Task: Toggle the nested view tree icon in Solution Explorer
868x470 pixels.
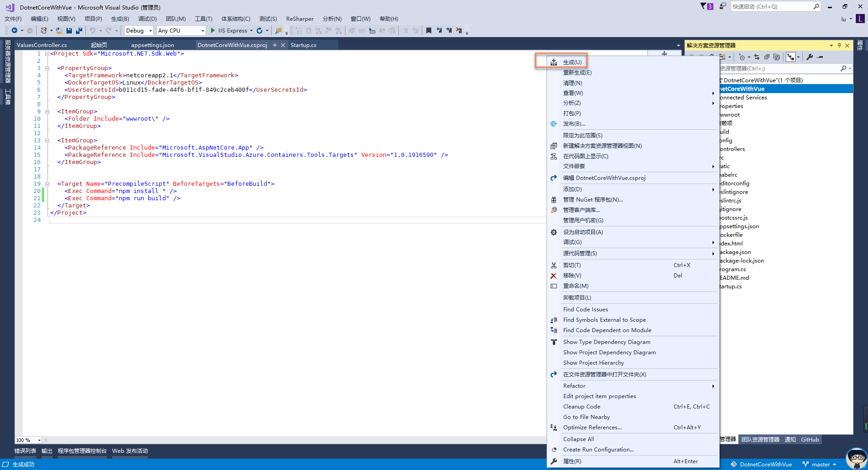Action: point(790,57)
